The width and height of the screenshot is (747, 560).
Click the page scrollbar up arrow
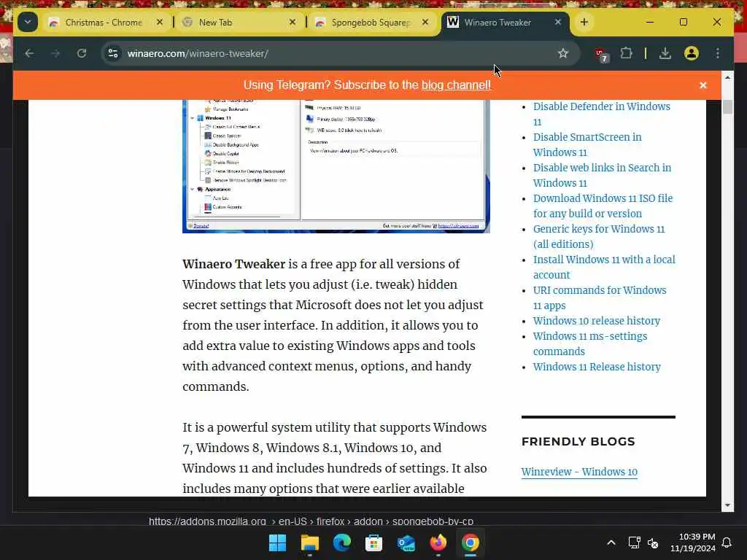pos(727,77)
